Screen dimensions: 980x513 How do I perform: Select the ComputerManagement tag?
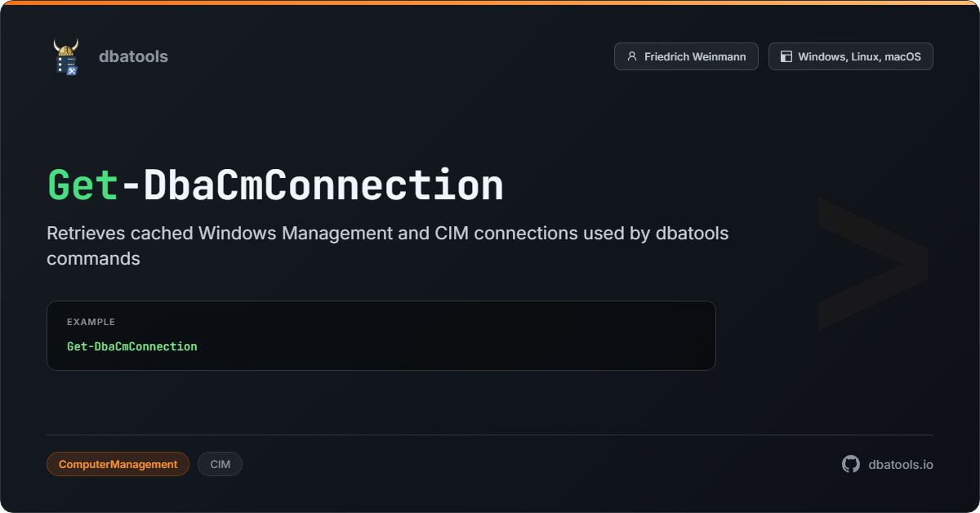pyautogui.click(x=118, y=464)
